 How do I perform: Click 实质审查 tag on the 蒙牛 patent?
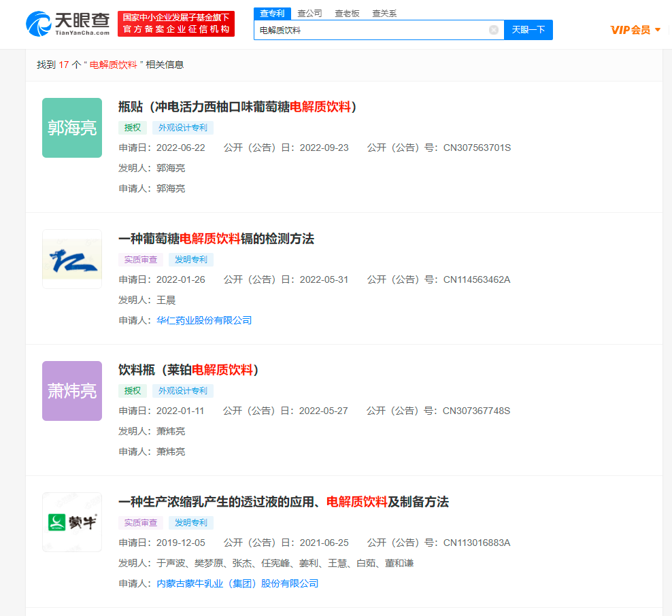(141, 523)
